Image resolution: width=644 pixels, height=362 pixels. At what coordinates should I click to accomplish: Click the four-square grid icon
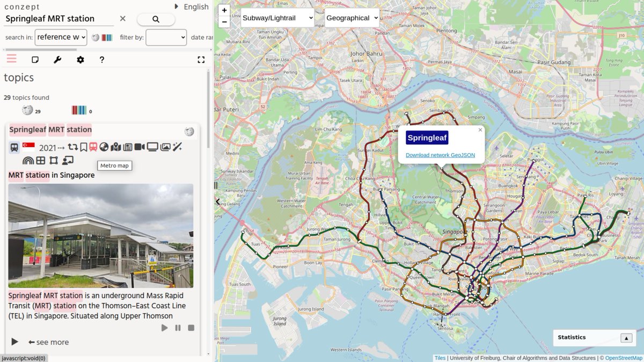[x=41, y=160]
